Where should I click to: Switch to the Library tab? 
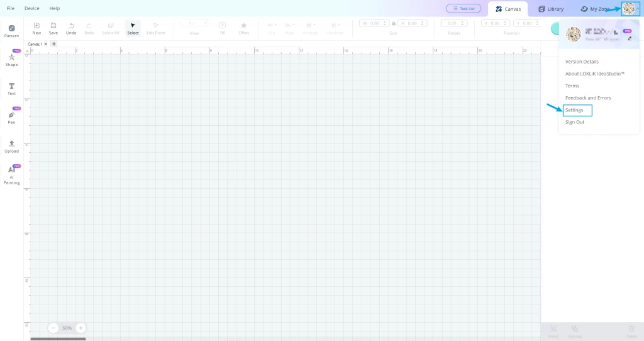551,9
